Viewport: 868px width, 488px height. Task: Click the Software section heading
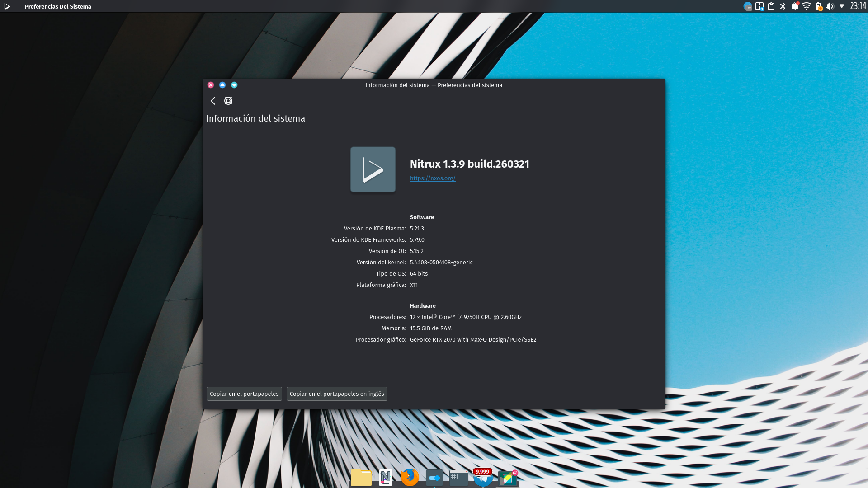click(422, 217)
